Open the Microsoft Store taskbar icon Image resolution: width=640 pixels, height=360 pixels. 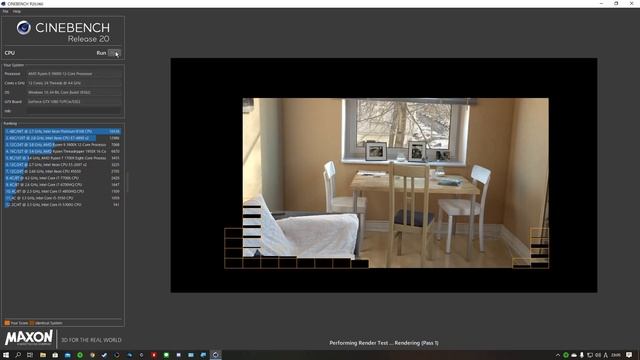click(x=55, y=355)
